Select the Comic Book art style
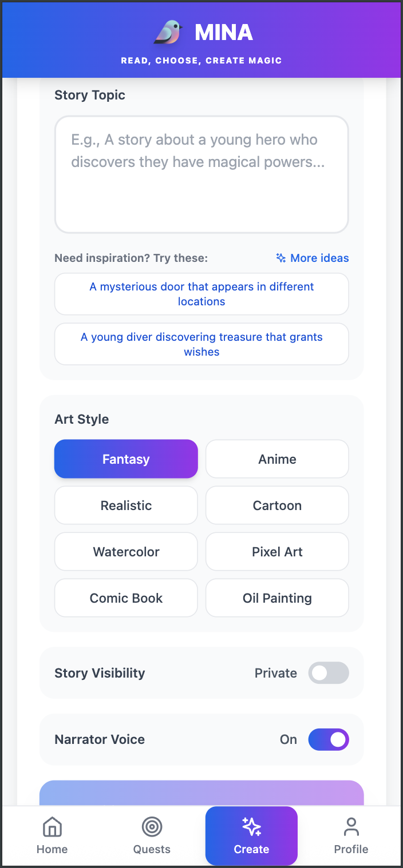The width and height of the screenshot is (403, 868). click(x=126, y=598)
